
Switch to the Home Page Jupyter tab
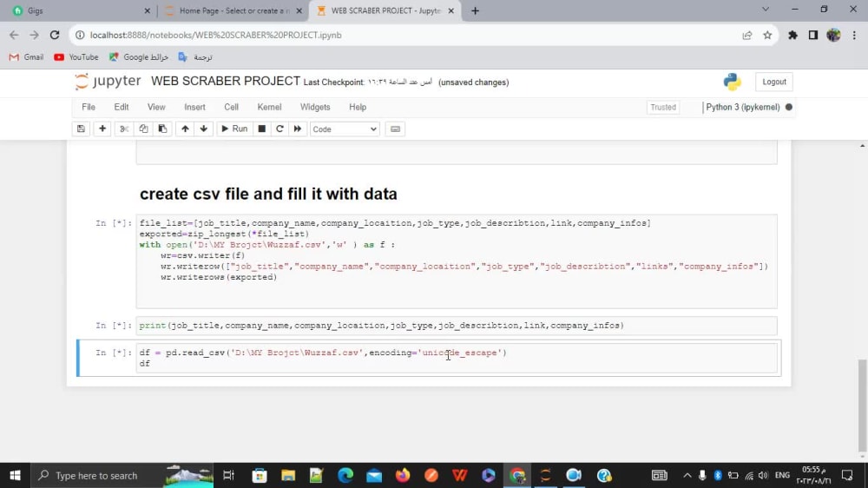tap(233, 10)
